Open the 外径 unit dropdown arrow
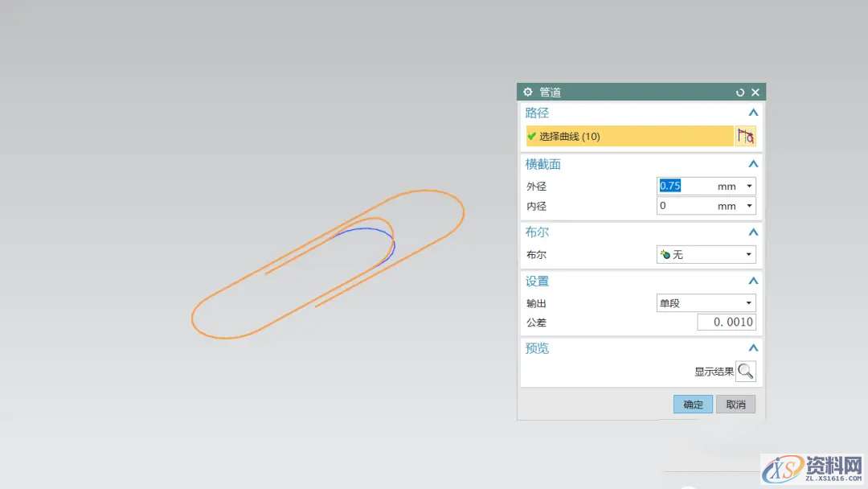This screenshot has height=489, width=868. (749, 187)
